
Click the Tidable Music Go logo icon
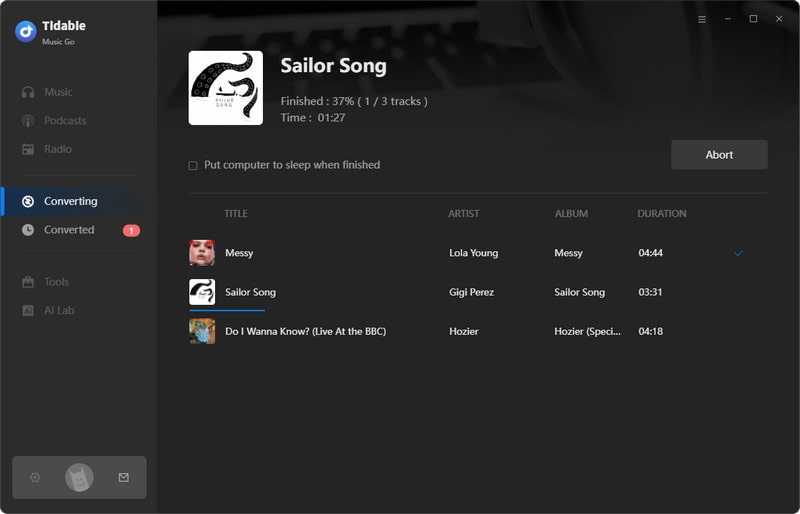[x=26, y=31]
